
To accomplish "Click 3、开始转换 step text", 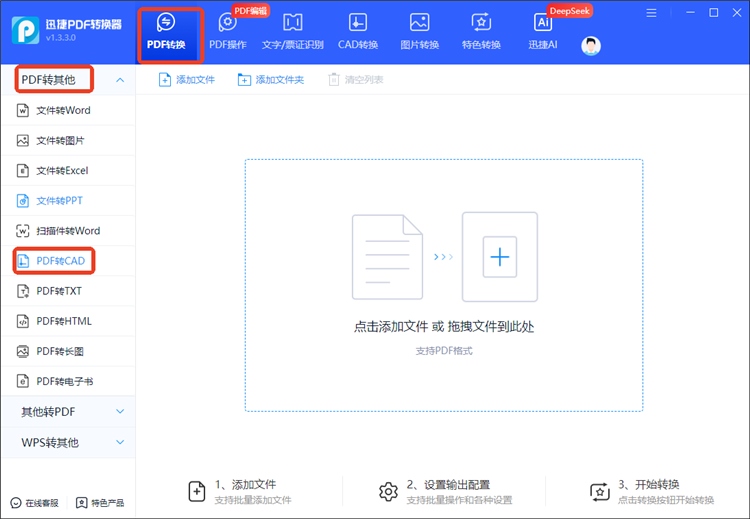I will click(x=649, y=485).
